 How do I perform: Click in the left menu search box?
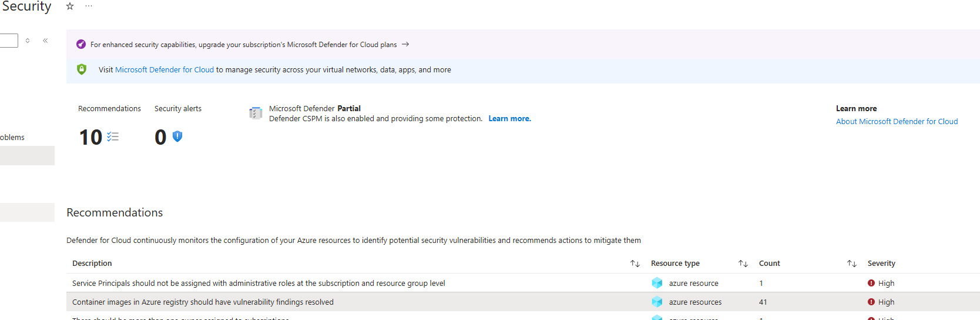click(8, 41)
